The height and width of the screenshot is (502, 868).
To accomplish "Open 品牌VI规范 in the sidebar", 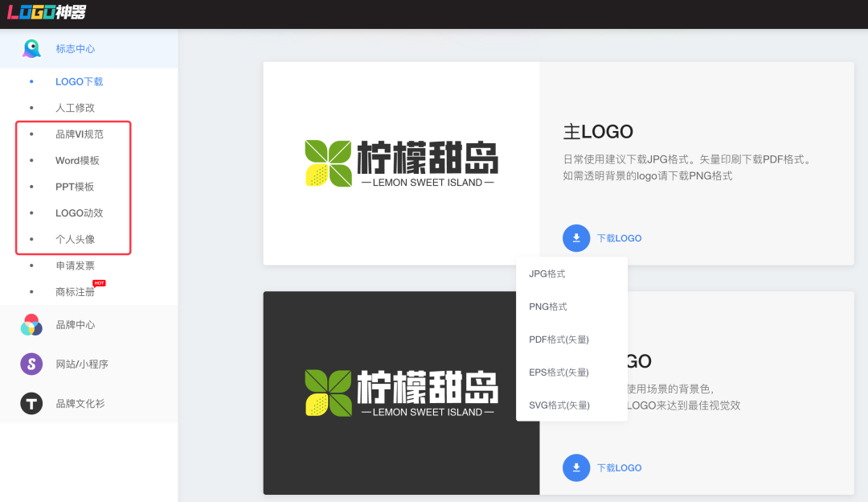I will pyautogui.click(x=79, y=134).
